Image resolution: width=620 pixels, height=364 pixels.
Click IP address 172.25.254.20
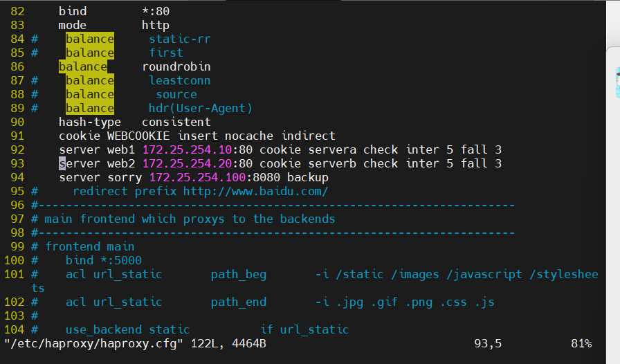click(x=187, y=163)
